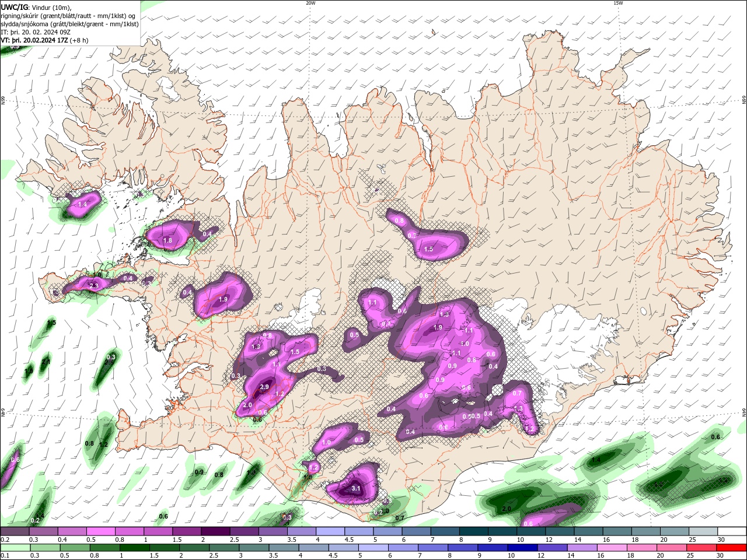747x560 pixels.
Task: Click the '15W' longitude label
Action: click(x=618, y=3)
